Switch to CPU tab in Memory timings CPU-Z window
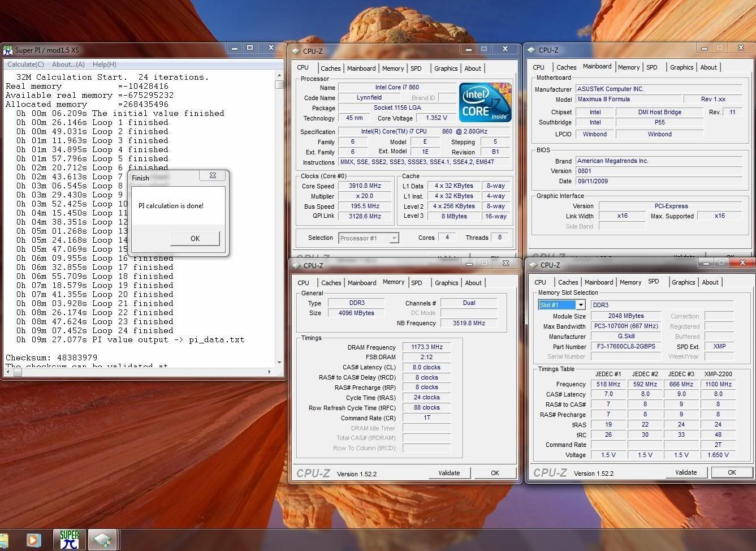 [x=303, y=283]
